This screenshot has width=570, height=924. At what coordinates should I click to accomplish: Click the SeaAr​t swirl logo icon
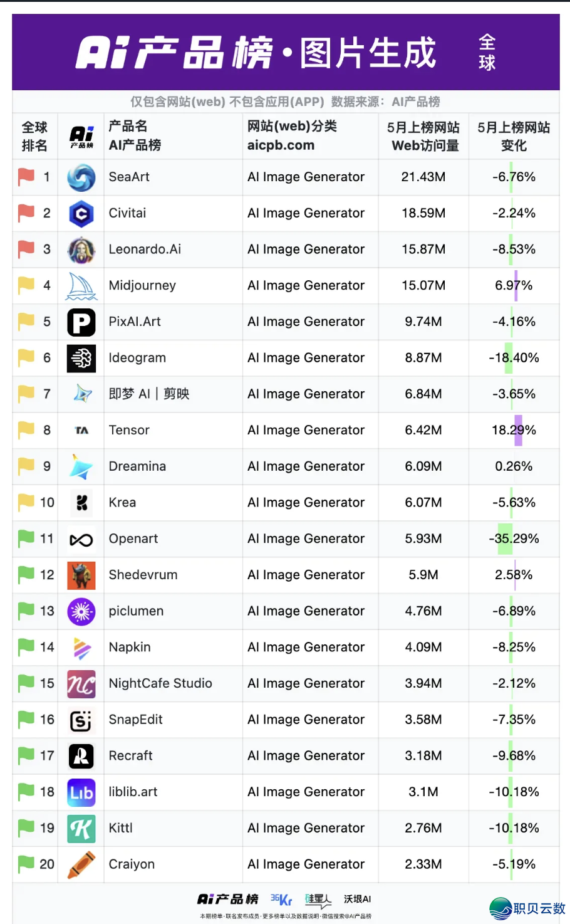pyautogui.click(x=81, y=177)
